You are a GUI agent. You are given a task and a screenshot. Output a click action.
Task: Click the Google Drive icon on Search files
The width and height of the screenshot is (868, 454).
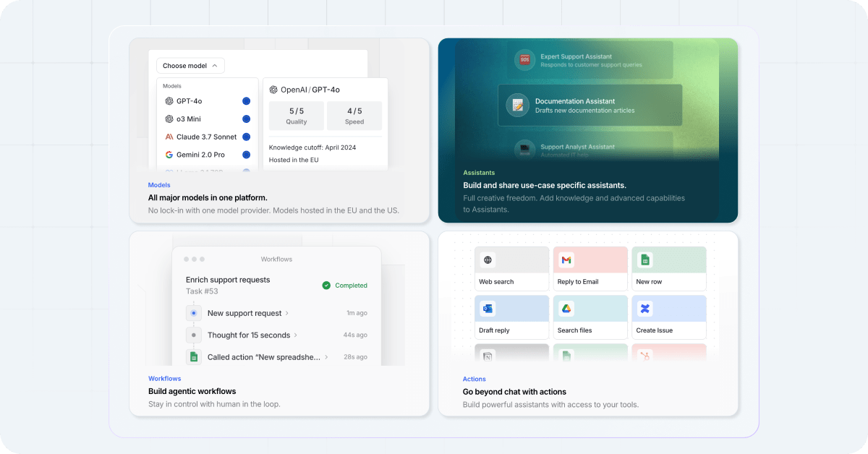(x=568, y=309)
